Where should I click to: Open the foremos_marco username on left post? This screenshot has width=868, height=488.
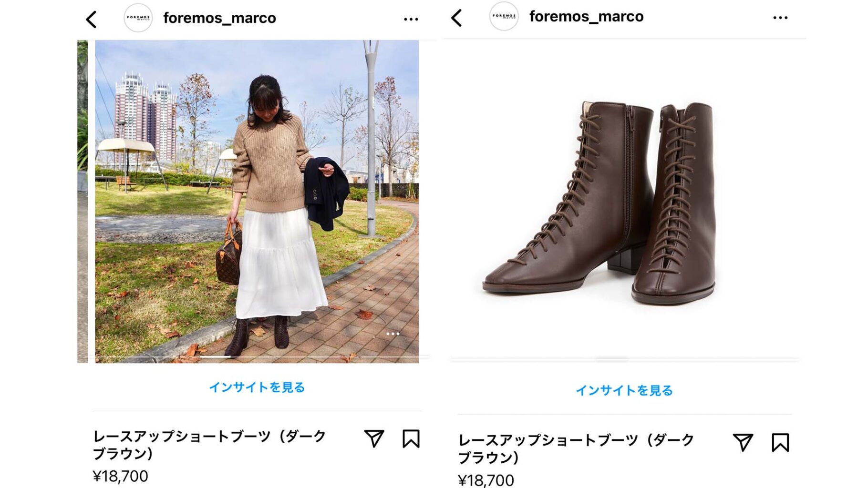[x=219, y=18]
